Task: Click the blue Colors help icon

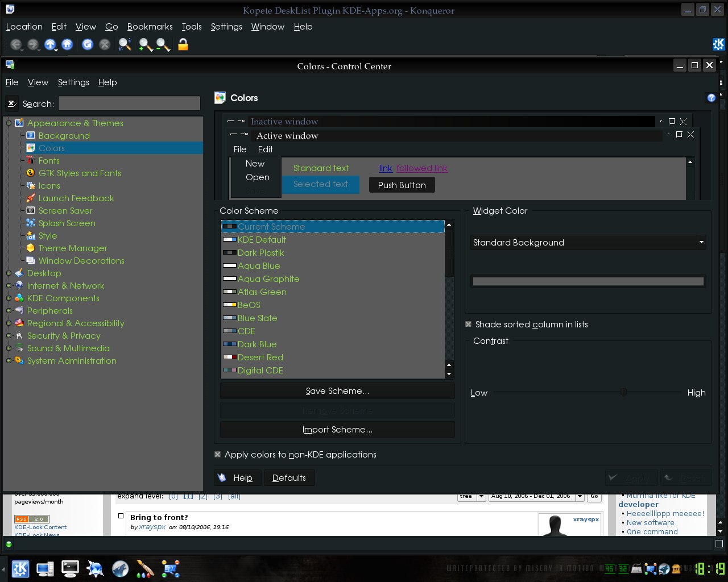Action: 711,98
